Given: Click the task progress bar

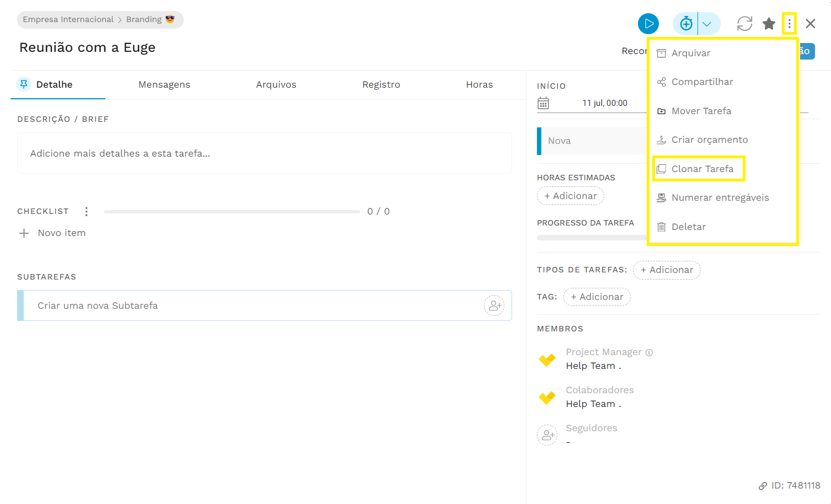Looking at the screenshot, I should 592,238.
